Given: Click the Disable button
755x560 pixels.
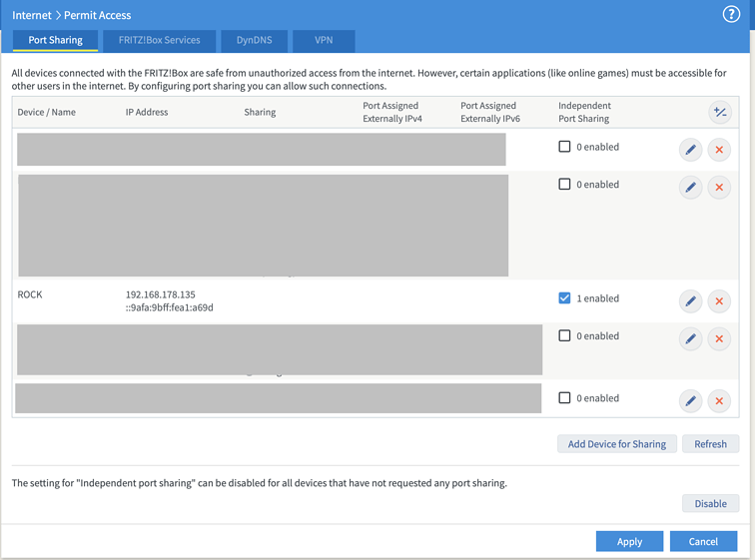Looking at the screenshot, I should point(710,504).
